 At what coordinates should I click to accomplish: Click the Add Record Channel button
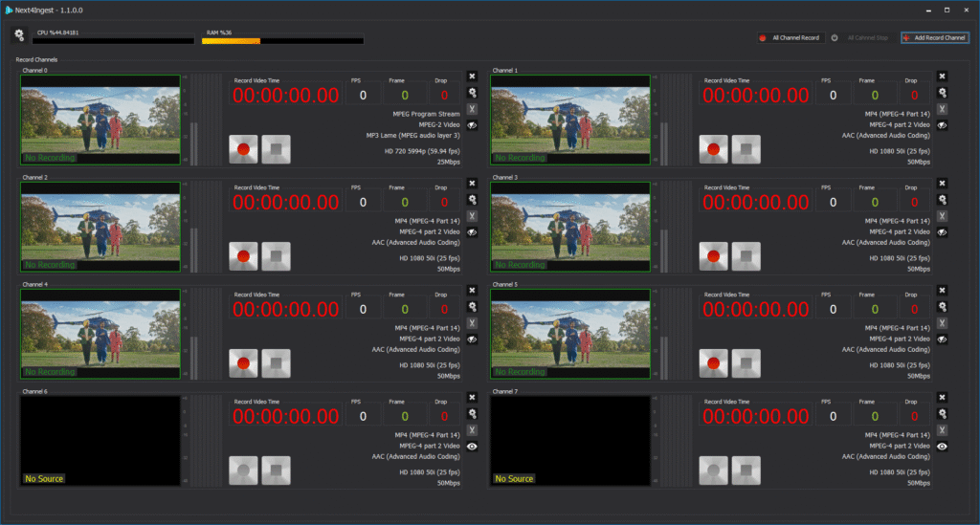(934, 38)
